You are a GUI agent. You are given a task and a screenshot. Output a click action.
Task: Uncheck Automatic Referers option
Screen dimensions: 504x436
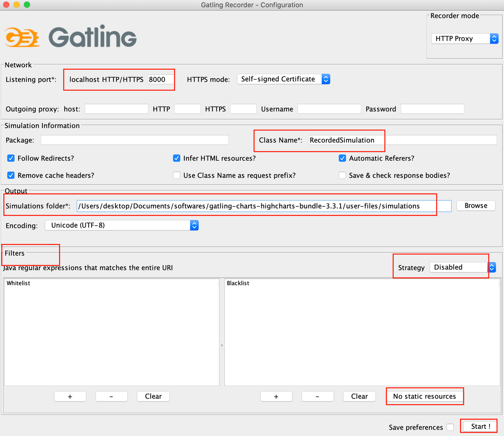pyautogui.click(x=342, y=159)
